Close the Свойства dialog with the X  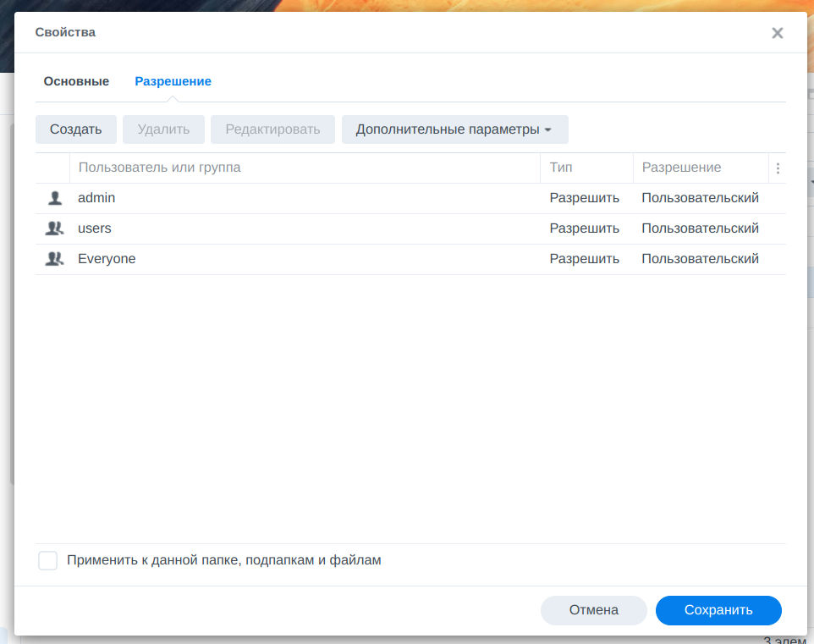777,33
